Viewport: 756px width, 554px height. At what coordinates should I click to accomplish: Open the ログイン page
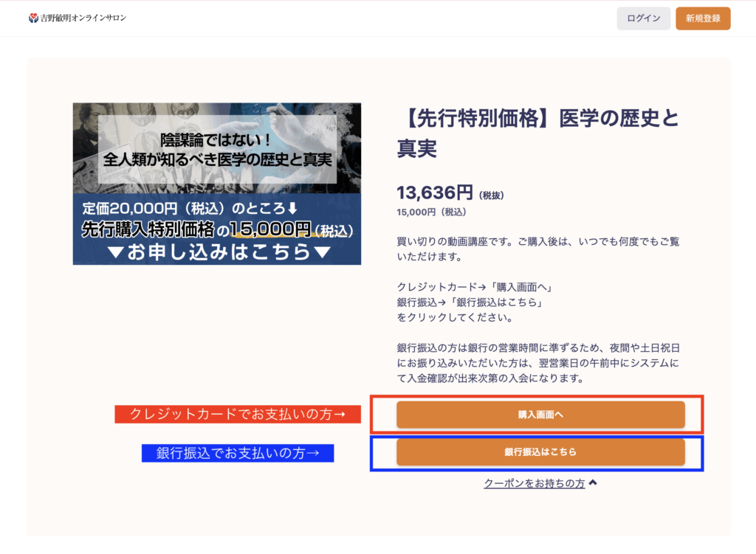[x=643, y=18]
